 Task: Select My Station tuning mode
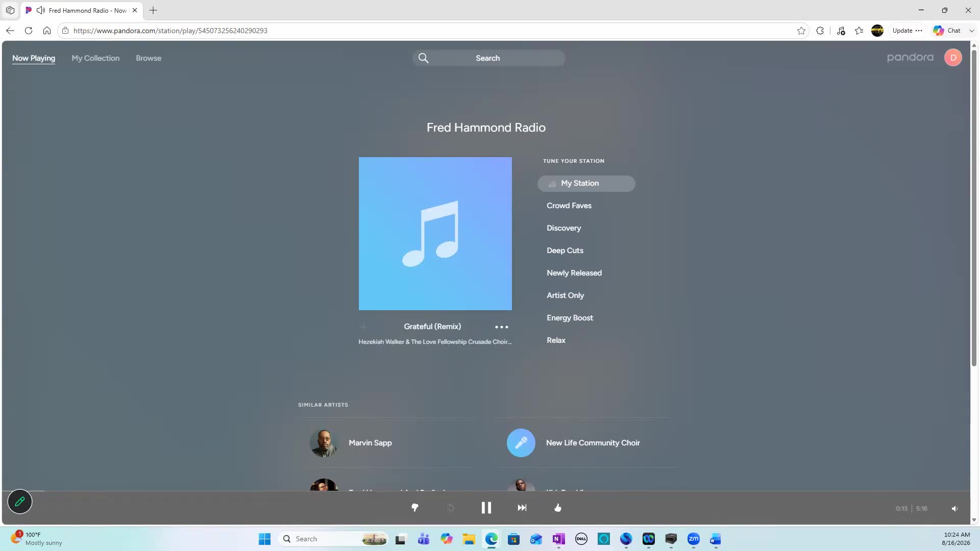586,184
